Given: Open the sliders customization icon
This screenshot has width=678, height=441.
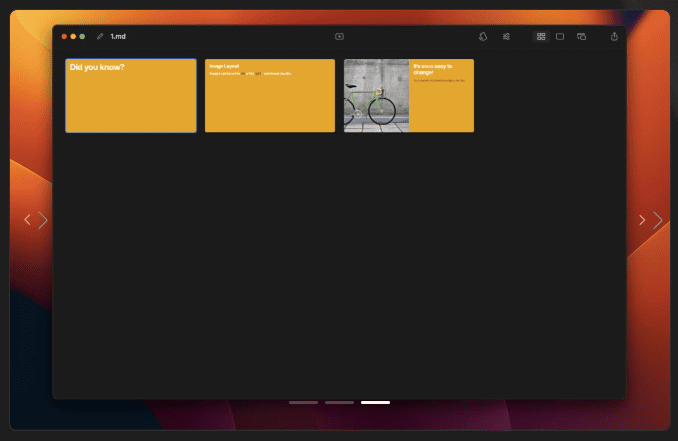Looking at the screenshot, I should coord(506,36).
